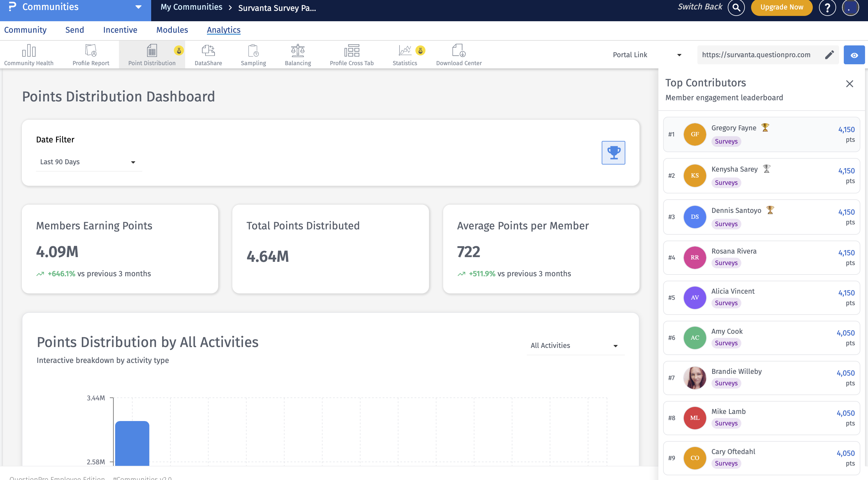Click the Upgrade Now button

tap(781, 7)
